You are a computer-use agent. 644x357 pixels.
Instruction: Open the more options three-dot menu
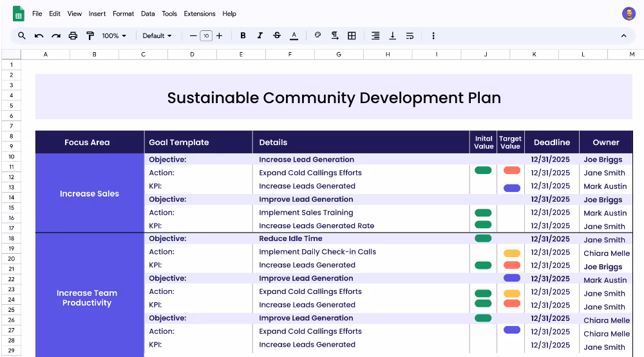433,36
